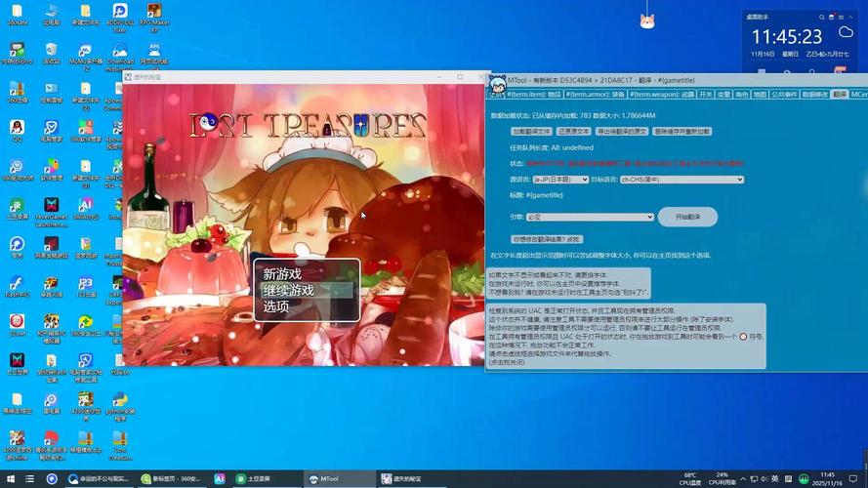Switch to the 360 browser taskbar item

coord(172,478)
